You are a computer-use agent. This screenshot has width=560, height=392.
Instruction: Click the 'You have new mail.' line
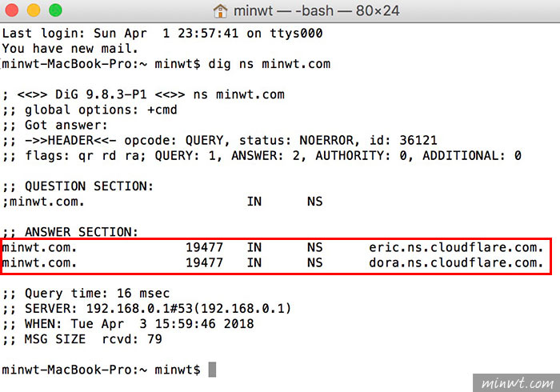(70, 49)
